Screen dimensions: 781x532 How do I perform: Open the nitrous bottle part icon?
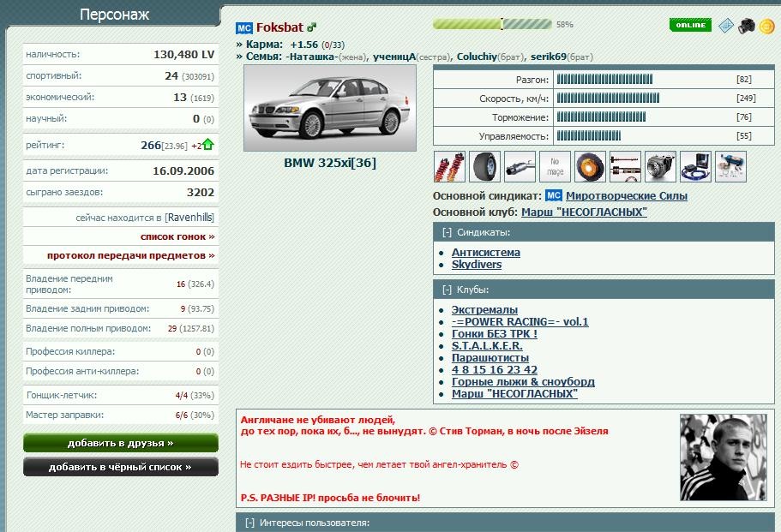tap(730, 166)
